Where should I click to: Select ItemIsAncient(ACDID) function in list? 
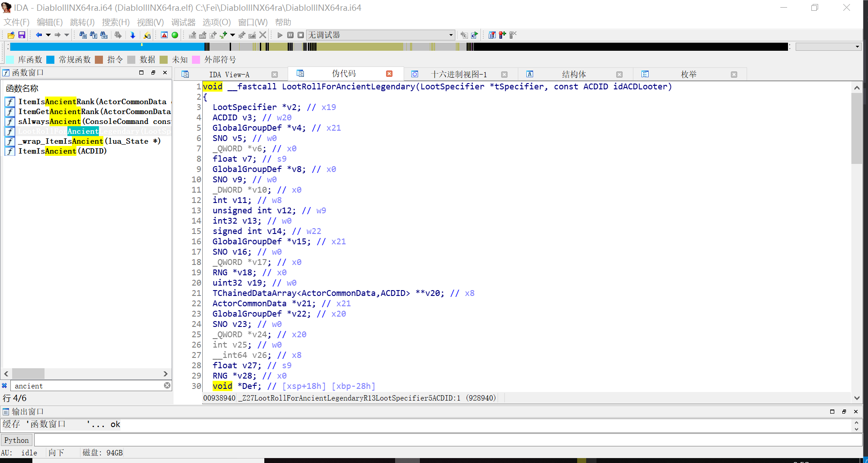[88, 151]
